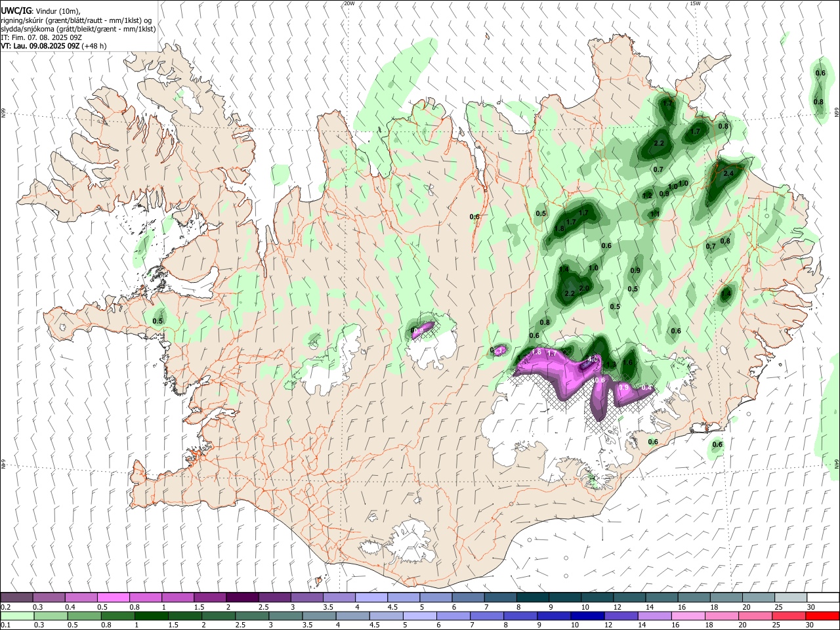The width and height of the screenshot is (840, 630).
Task: Click the '15W' longitude label
Action: click(x=695, y=3)
